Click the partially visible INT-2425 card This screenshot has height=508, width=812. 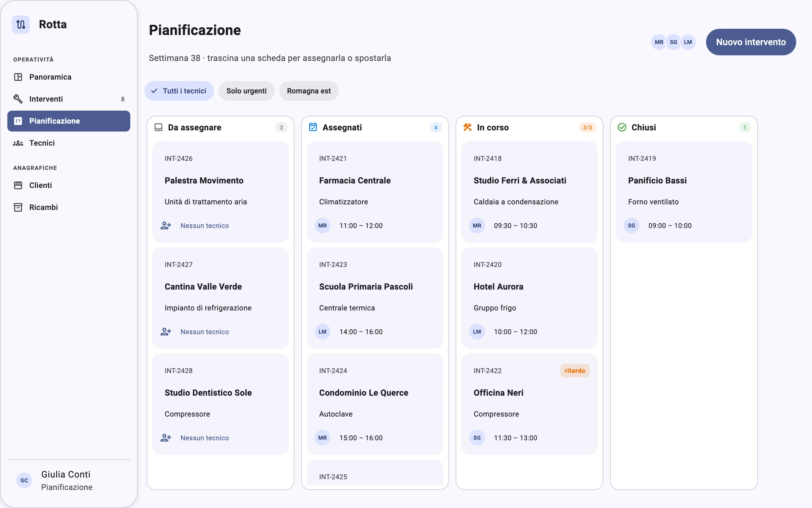[x=375, y=472]
